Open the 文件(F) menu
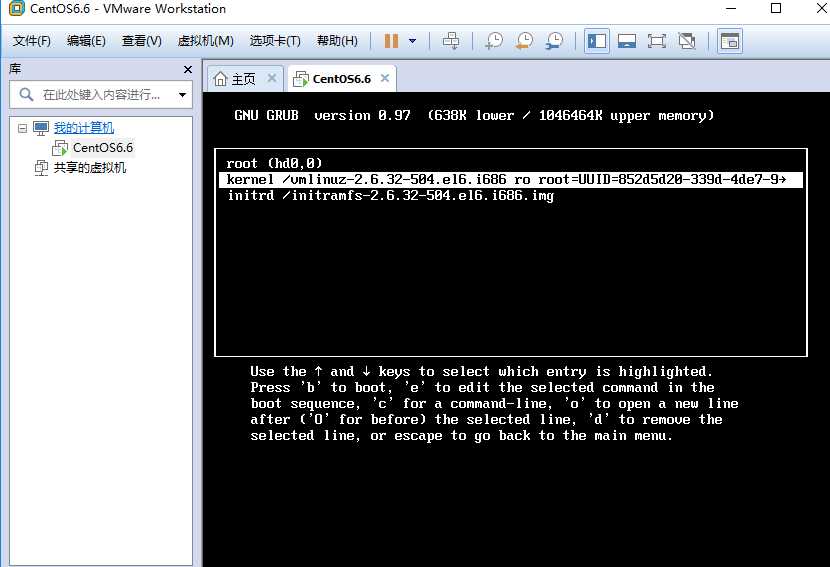The image size is (830, 567). 31,41
